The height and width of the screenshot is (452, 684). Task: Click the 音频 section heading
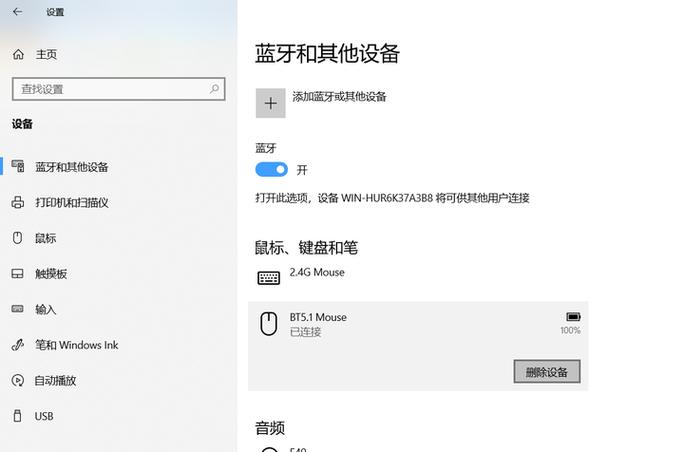[270, 428]
